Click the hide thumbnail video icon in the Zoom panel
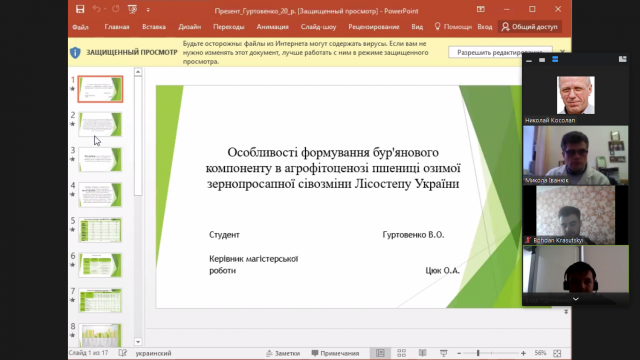 [x=529, y=60]
